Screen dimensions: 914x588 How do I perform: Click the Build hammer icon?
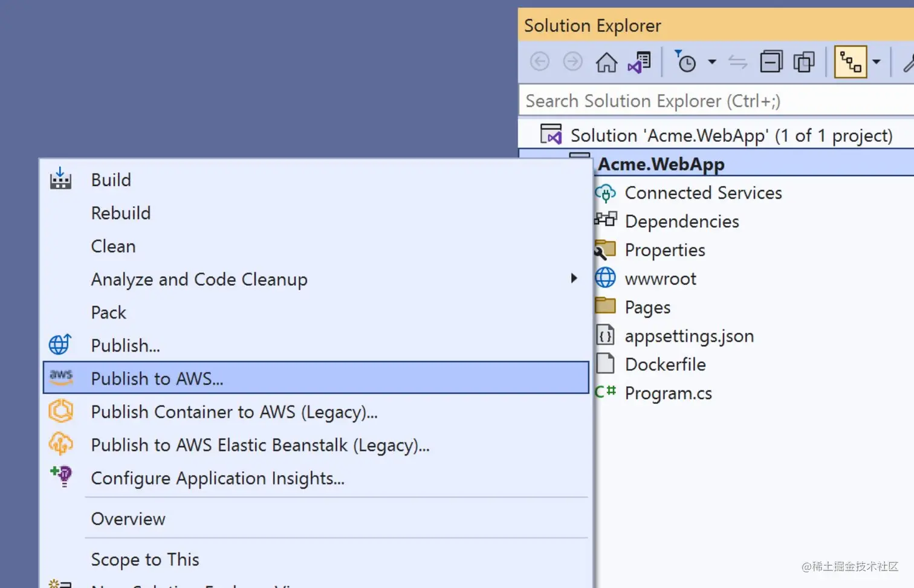pos(60,179)
